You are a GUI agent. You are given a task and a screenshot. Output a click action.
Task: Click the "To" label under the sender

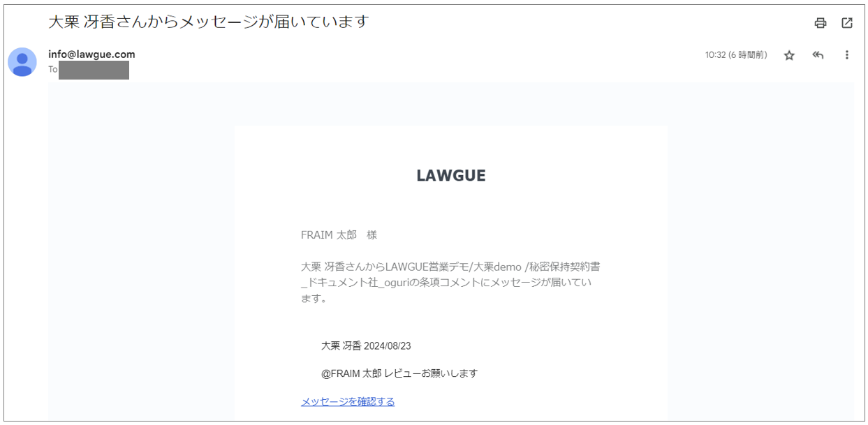53,70
